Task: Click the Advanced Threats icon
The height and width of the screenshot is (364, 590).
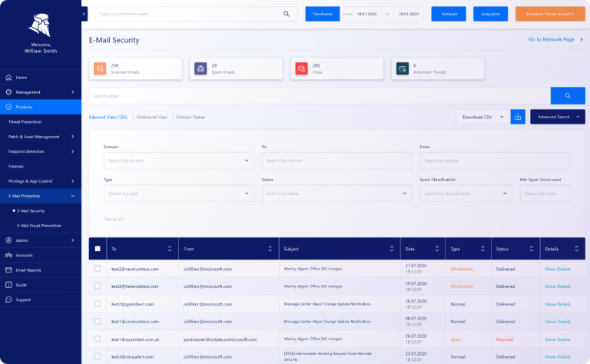Action: 401,69
